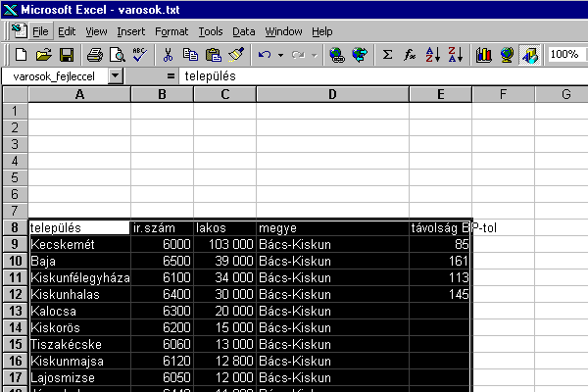Viewport: 588px width, 392px height.
Task: Launch the Chart Wizard icon
Action: click(x=484, y=55)
